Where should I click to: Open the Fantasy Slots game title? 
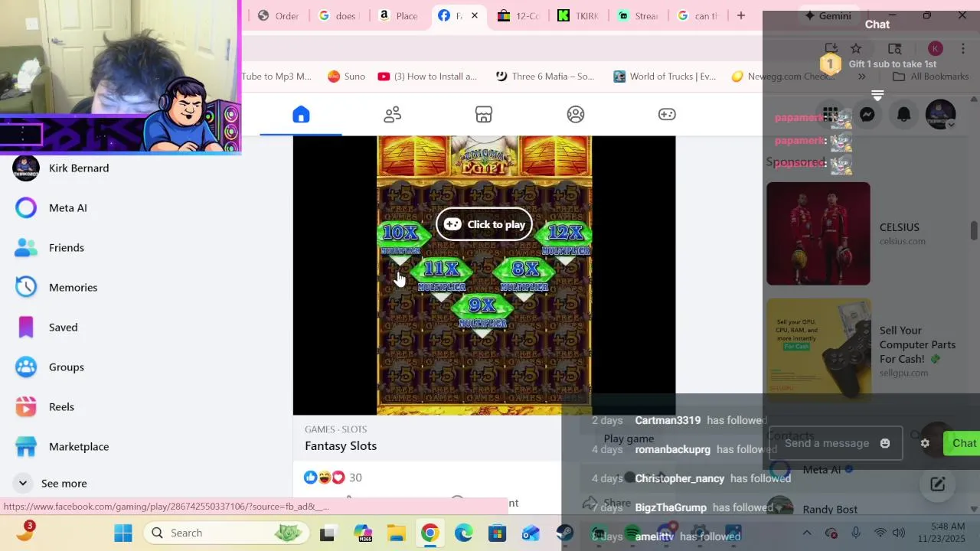(x=341, y=446)
